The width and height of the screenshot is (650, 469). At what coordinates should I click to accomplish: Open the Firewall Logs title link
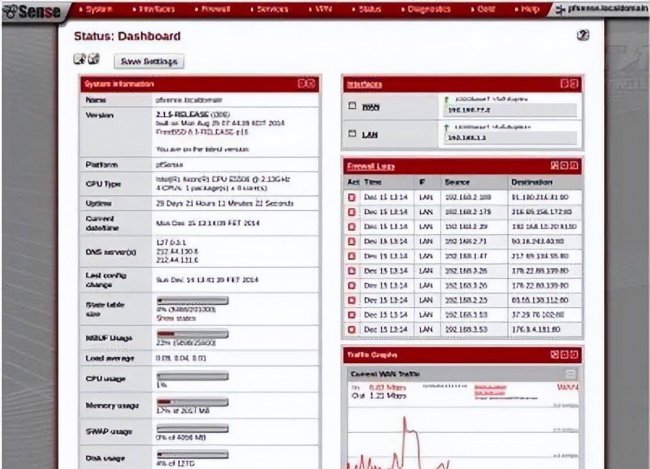click(371, 166)
